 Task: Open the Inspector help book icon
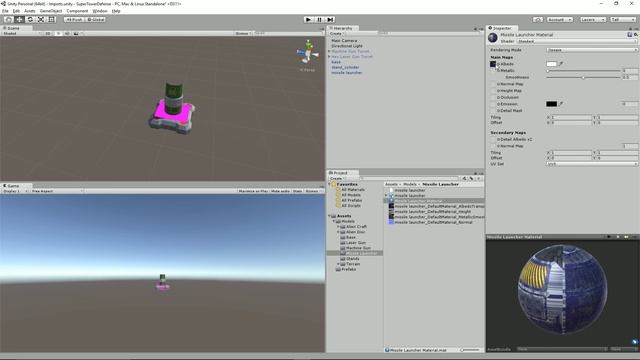point(630,35)
